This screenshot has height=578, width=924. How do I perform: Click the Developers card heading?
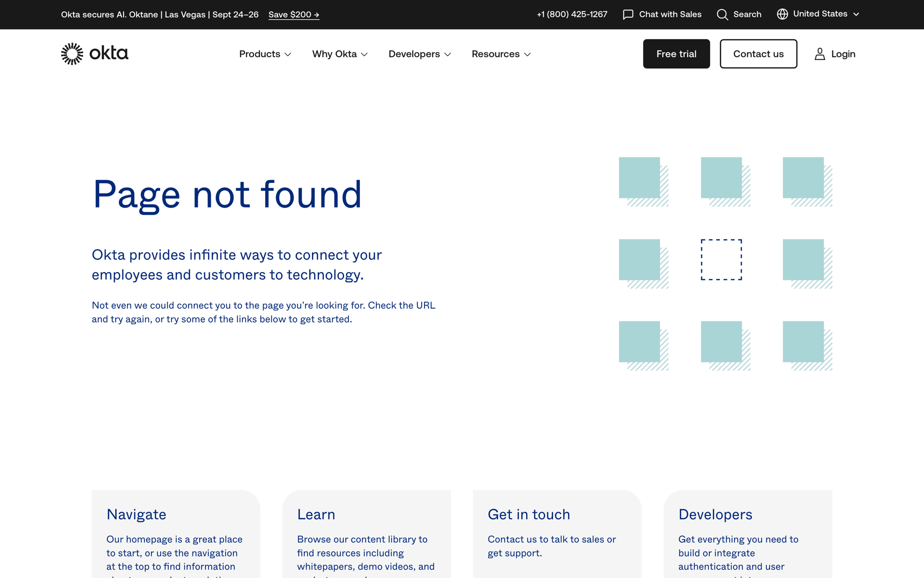pyautogui.click(x=715, y=514)
